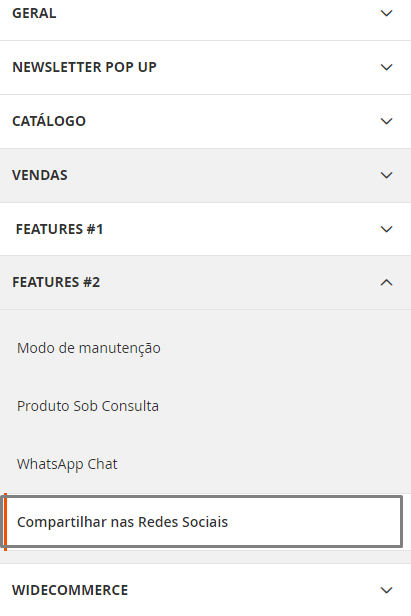Select Modo de manutenção
Image resolution: width=411 pixels, height=616 pixels.
click(x=89, y=348)
